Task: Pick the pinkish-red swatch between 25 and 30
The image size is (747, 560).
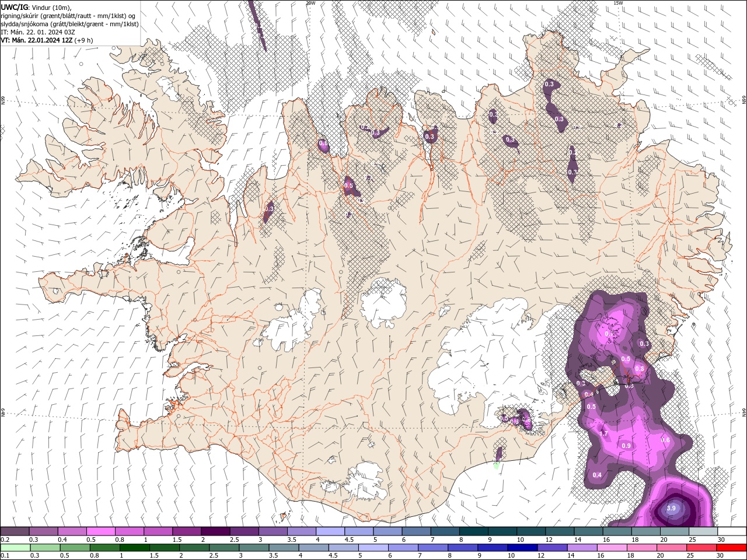Action: 702,547
